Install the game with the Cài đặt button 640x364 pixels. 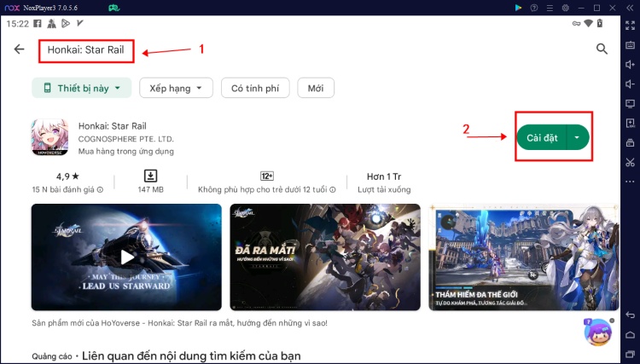(542, 137)
